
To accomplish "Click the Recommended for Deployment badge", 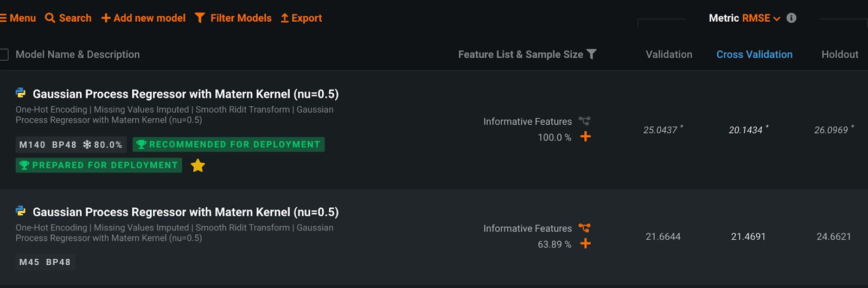I will (228, 144).
